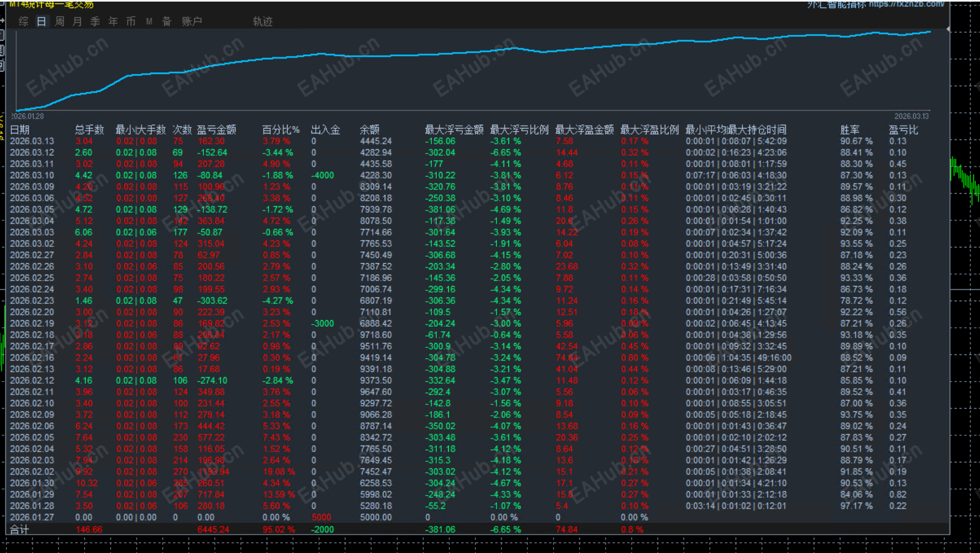Screen dimensions: 980x553
Task: Open the 币 currency tab
Action: [131, 21]
